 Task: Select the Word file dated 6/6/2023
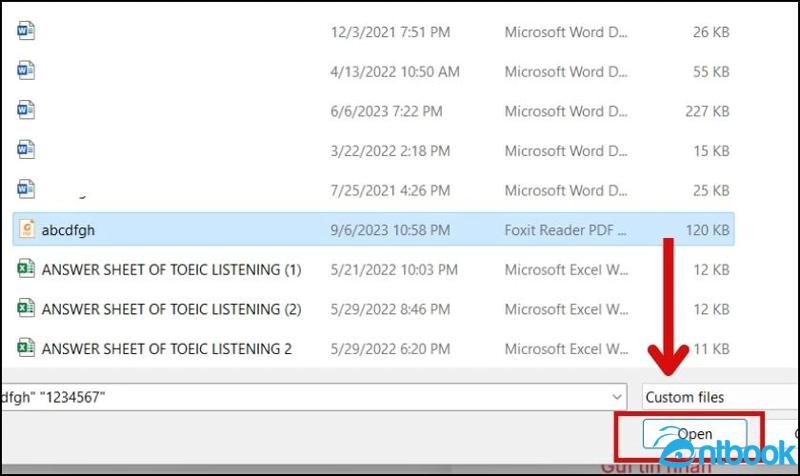point(373,111)
